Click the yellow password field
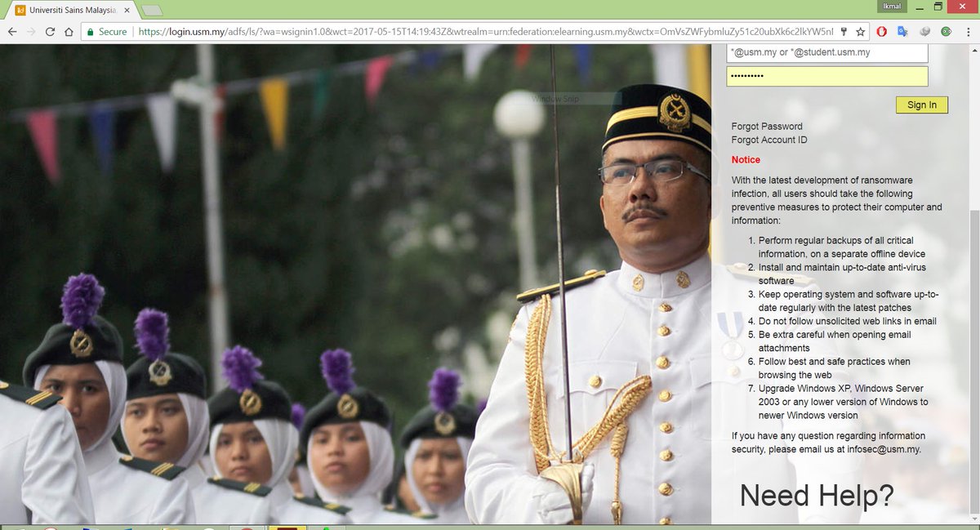980x530 pixels. point(827,76)
